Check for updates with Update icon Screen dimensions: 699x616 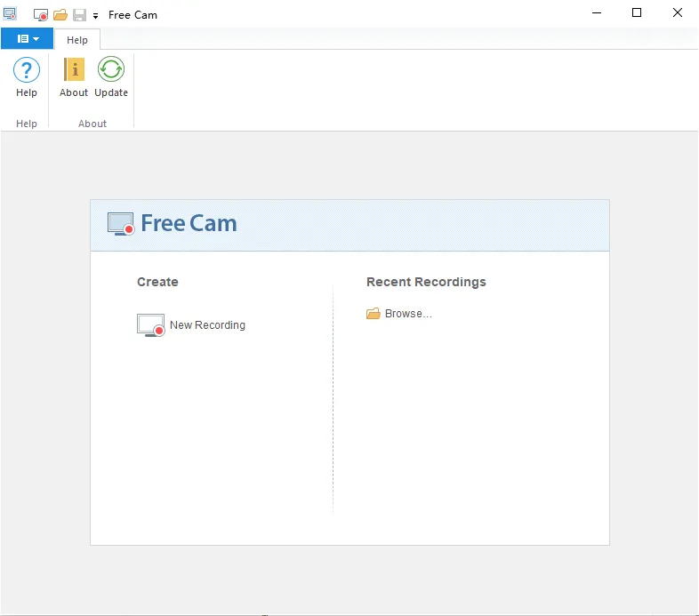tap(111, 69)
